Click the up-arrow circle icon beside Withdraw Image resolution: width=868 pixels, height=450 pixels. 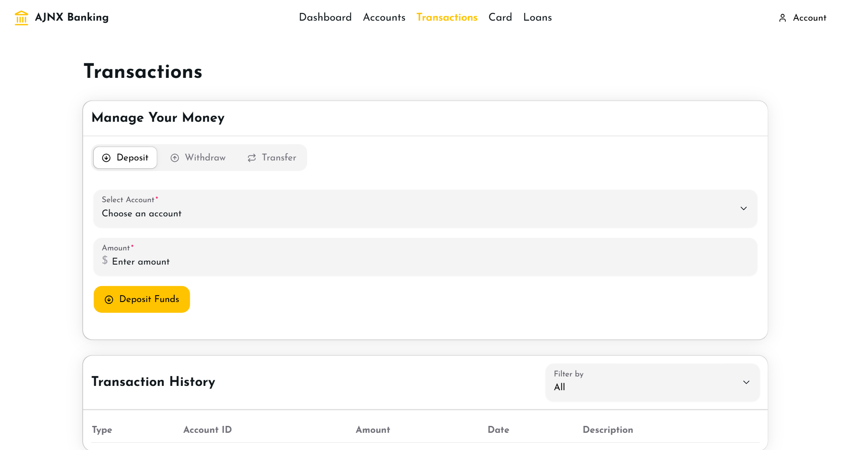[x=175, y=158]
